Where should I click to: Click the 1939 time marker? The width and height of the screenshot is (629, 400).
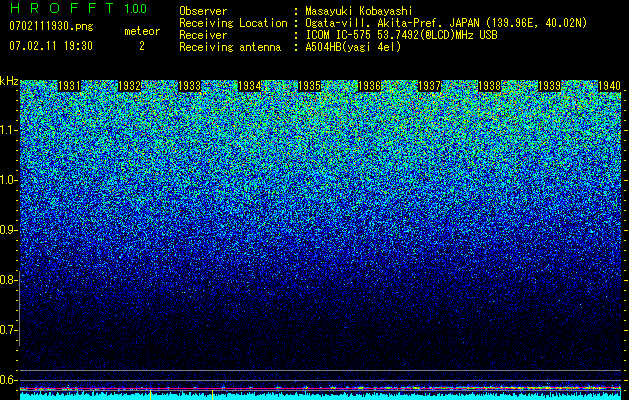click(x=550, y=86)
